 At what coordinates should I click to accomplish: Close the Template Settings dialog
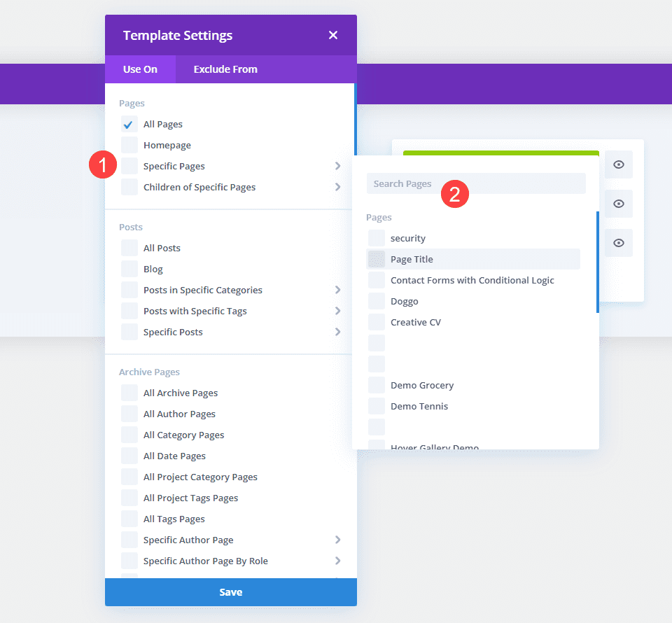pyautogui.click(x=332, y=34)
